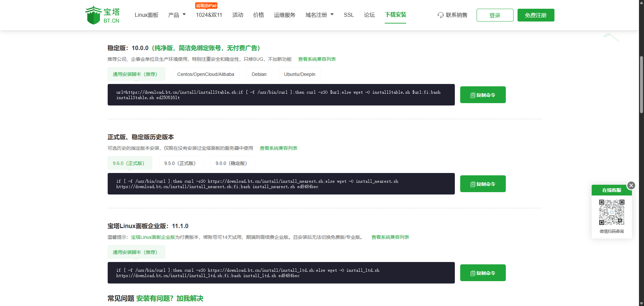Copy the stable version 10.0.0 install command

(482, 95)
